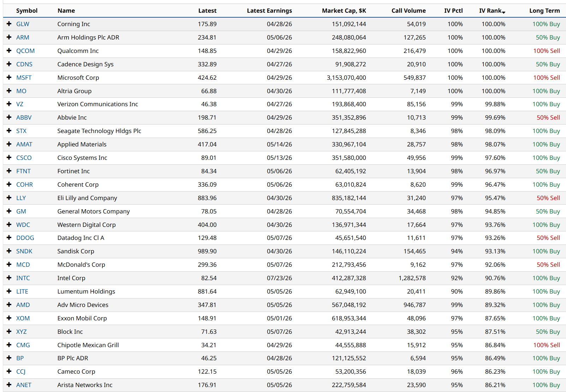
Task: Sort by IV Rank column header
Action: coord(491,11)
